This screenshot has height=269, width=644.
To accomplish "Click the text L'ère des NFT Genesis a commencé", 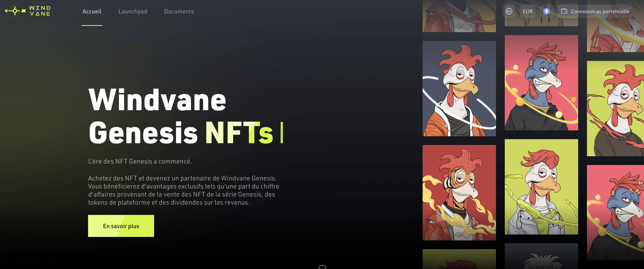I will tap(140, 161).
